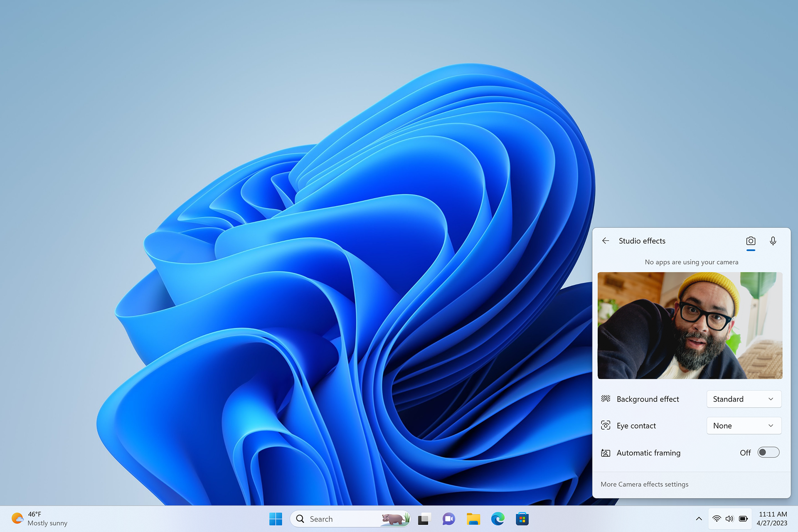The image size is (798, 532).
Task: Click the back arrow in Studio effects panel
Action: 606,241
